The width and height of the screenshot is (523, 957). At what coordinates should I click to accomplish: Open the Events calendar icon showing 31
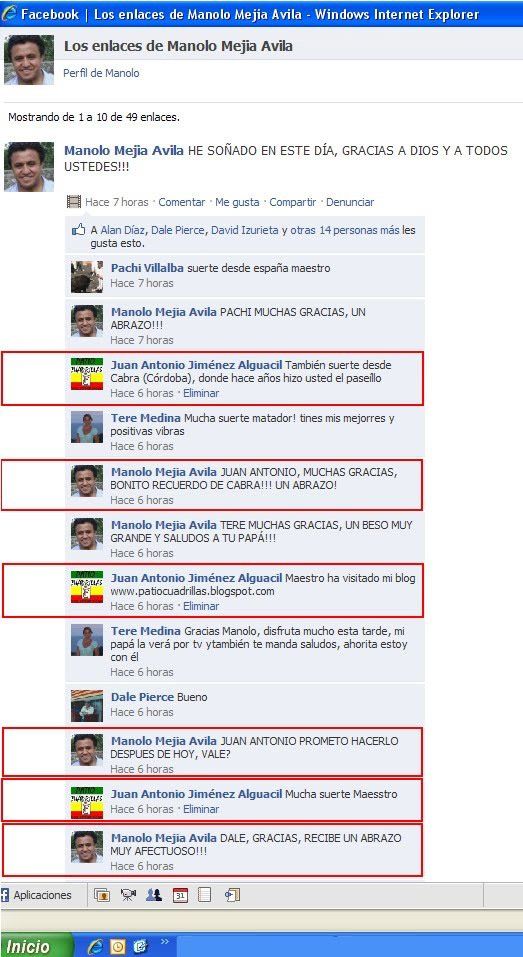(180, 895)
